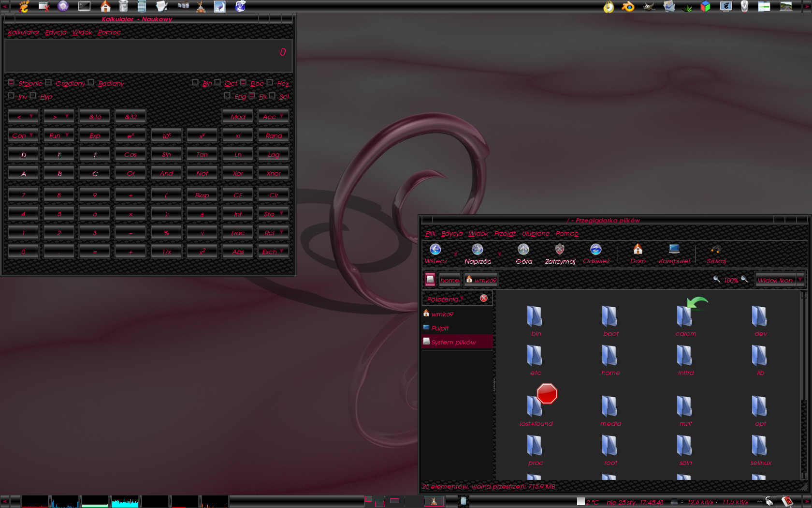812x508 pixels.
Task: Click the Xor logic button
Action: tap(237, 173)
